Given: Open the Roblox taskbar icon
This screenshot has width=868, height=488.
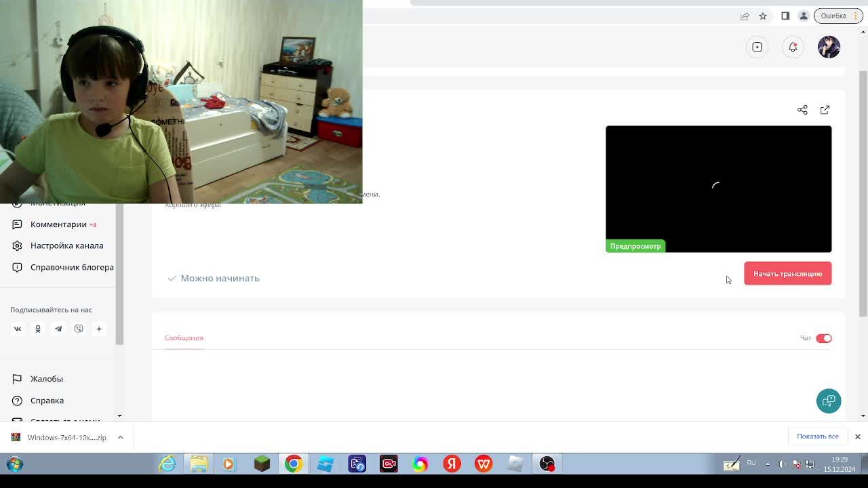Looking at the screenshot, I should [515, 464].
